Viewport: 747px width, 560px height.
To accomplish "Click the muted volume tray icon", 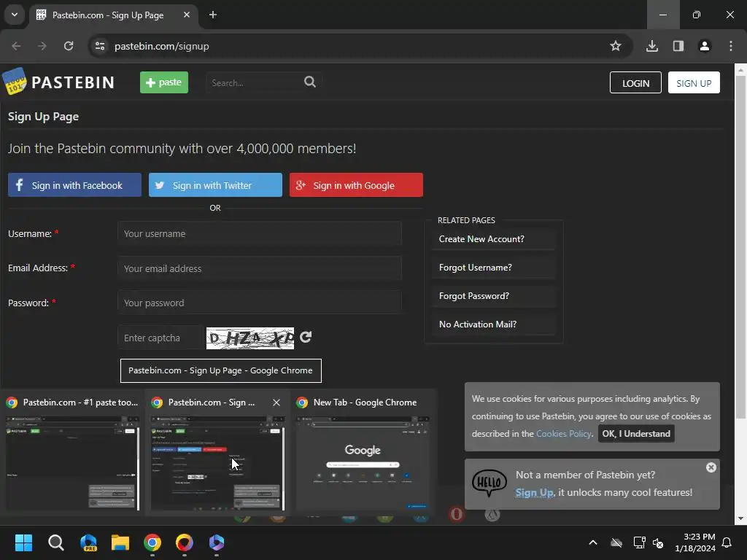I will (x=659, y=542).
